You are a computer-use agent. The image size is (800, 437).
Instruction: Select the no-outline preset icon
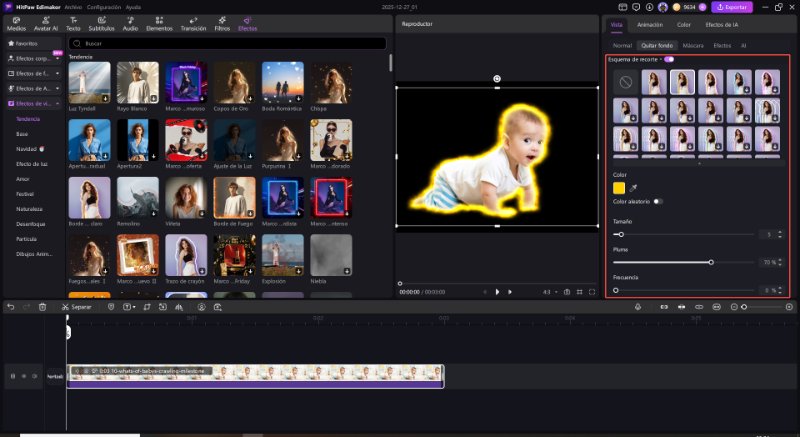pyautogui.click(x=626, y=82)
